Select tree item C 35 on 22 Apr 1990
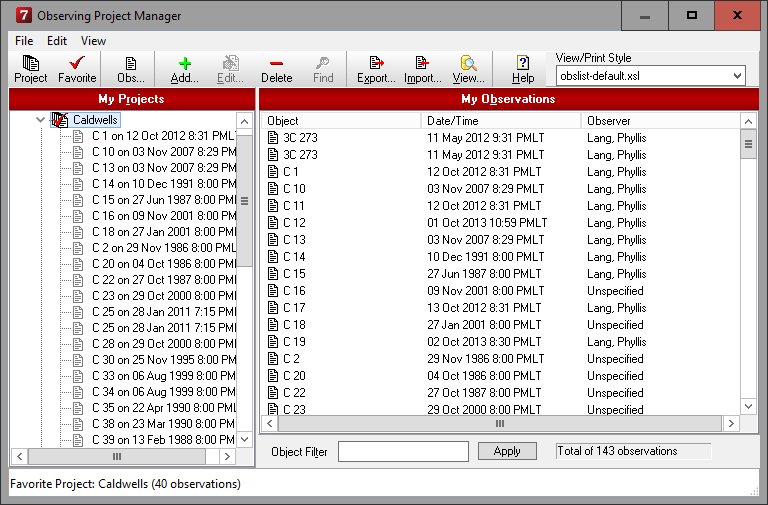Image resolution: width=768 pixels, height=505 pixels. (x=164, y=408)
